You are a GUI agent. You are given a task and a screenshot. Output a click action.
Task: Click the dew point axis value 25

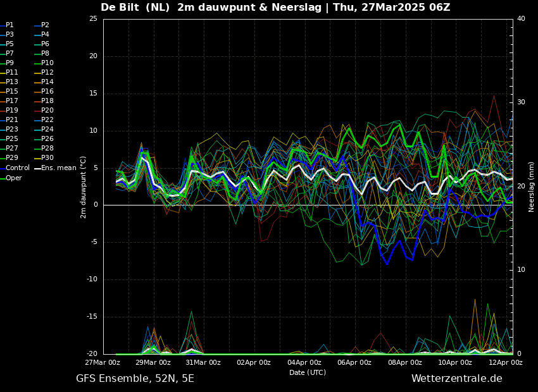93,19
